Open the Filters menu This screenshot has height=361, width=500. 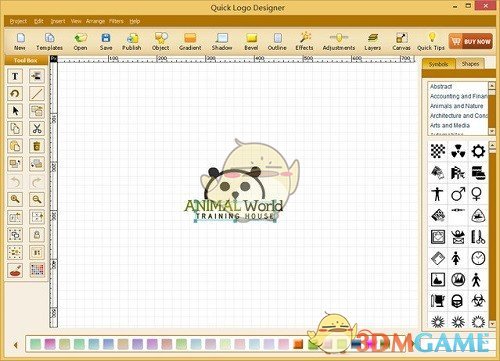pos(116,21)
